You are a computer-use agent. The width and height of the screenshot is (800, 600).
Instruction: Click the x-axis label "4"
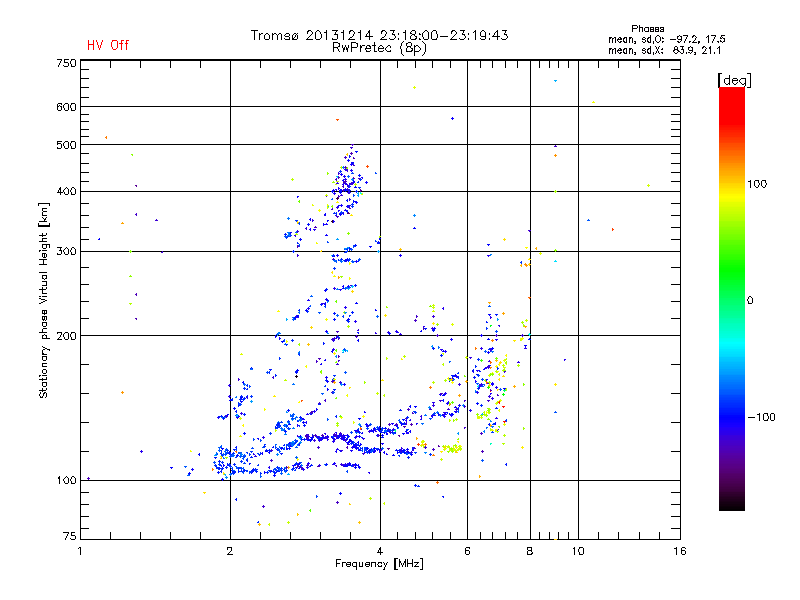click(x=380, y=551)
